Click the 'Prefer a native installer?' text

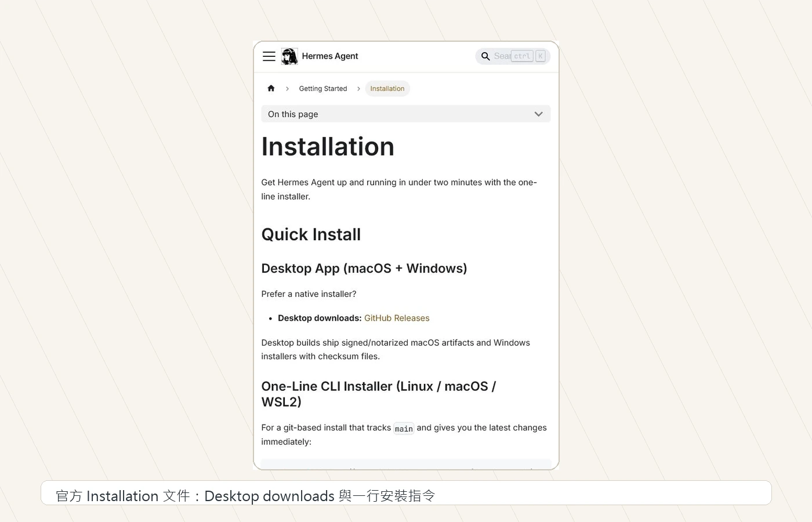pyautogui.click(x=309, y=294)
